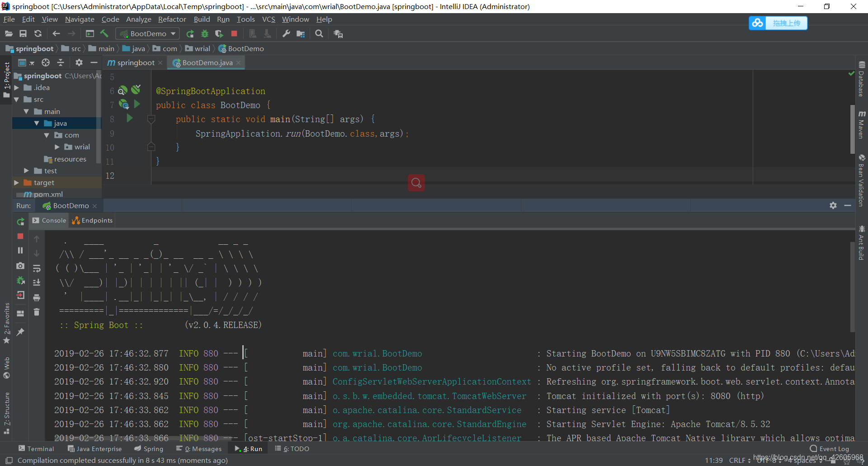Click the CRLF line separator status widget
Screen dimensions: 868x466
tap(740, 460)
